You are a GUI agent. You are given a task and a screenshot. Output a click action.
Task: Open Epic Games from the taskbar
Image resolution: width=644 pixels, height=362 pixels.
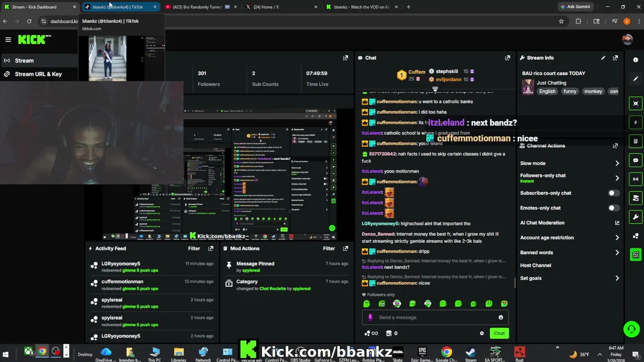pyautogui.click(x=422, y=353)
